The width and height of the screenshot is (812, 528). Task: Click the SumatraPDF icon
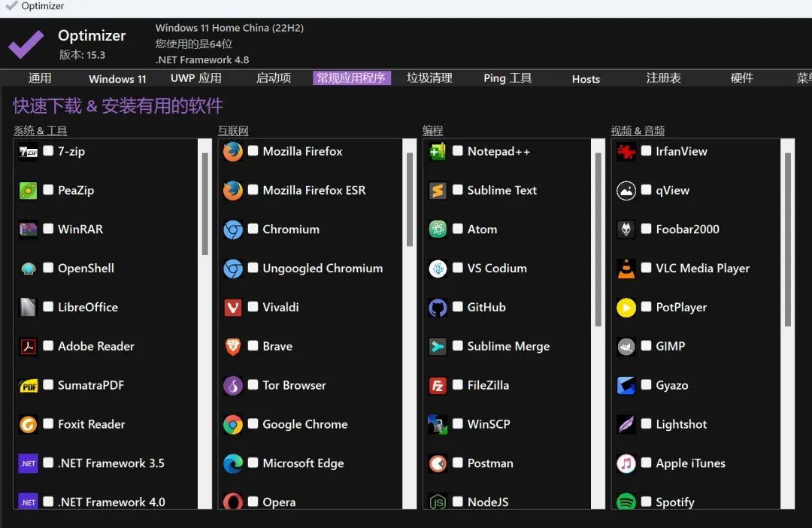(x=28, y=386)
